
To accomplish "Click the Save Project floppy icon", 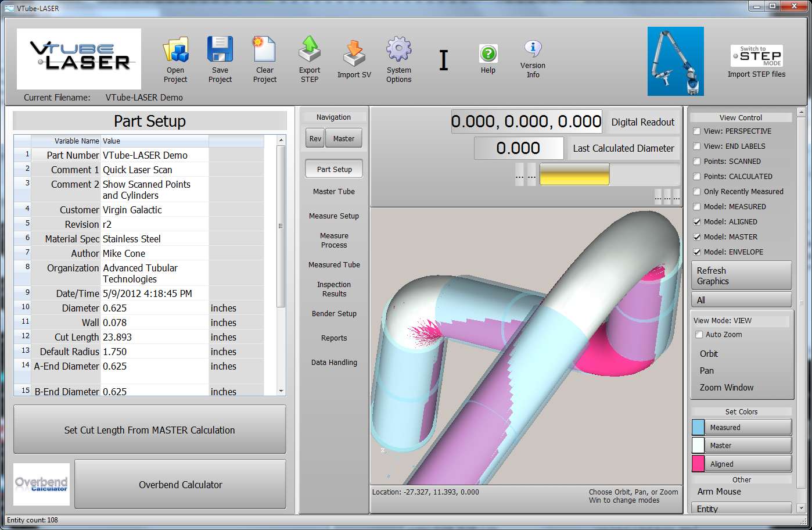I will [220, 50].
